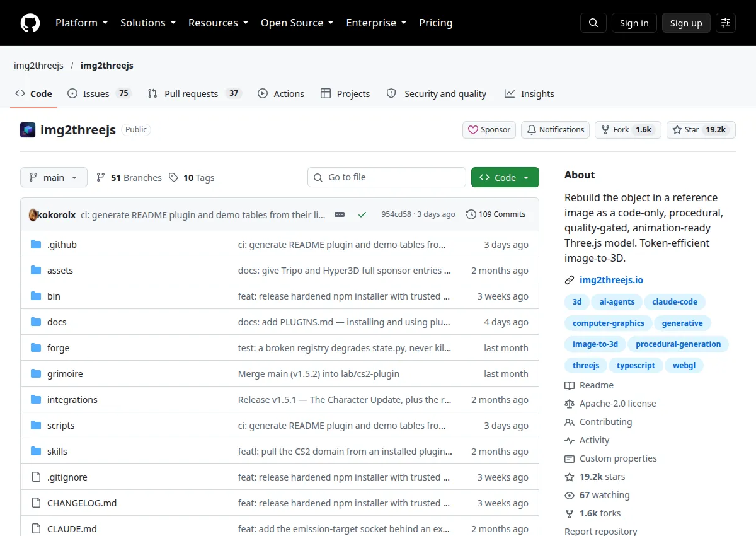Click the commit history clock icon
The image size is (756, 536).
pyautogui.click(x=471, y=214)
